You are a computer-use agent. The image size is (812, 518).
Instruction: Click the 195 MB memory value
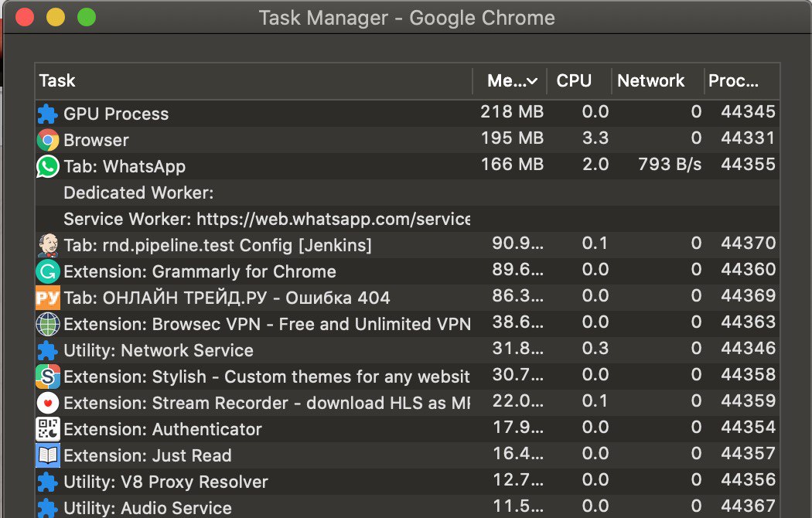point(512,138)
